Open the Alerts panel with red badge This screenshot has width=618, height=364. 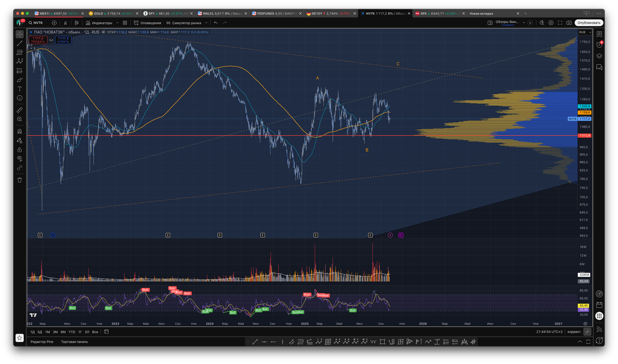tap(599, 44)
